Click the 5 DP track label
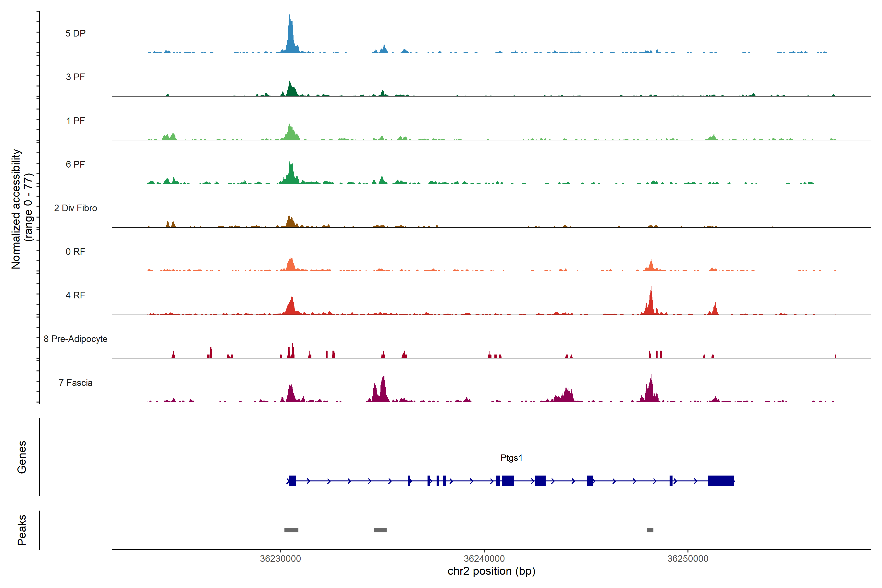Viewport: 882px width, 588px height. coord(75,33)
